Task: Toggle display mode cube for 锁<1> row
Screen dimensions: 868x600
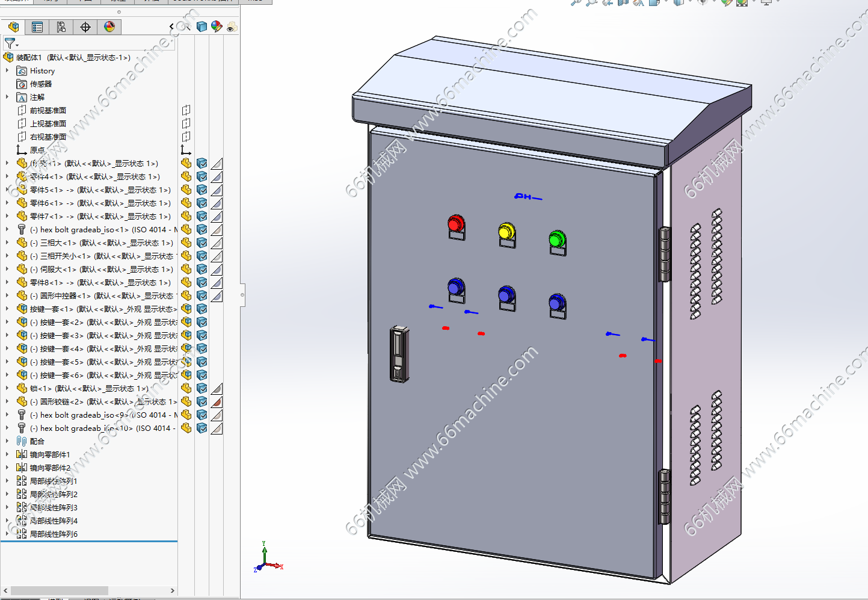Action: (202, 388)
